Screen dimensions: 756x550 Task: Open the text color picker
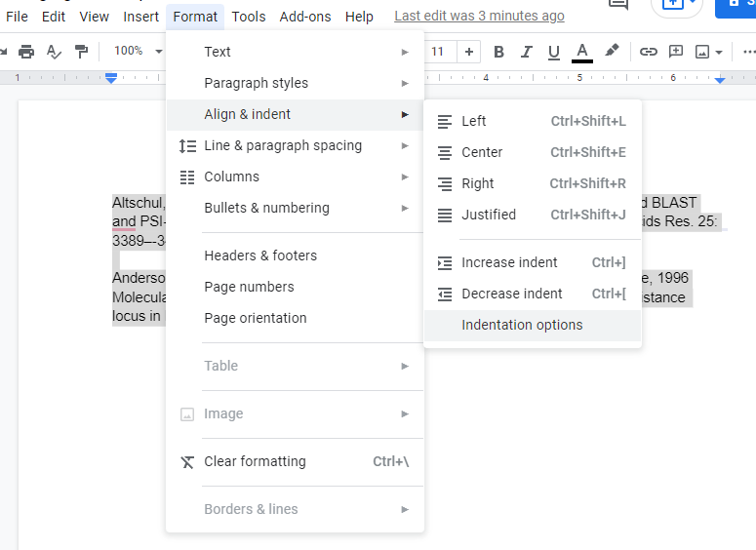(582, 52)
